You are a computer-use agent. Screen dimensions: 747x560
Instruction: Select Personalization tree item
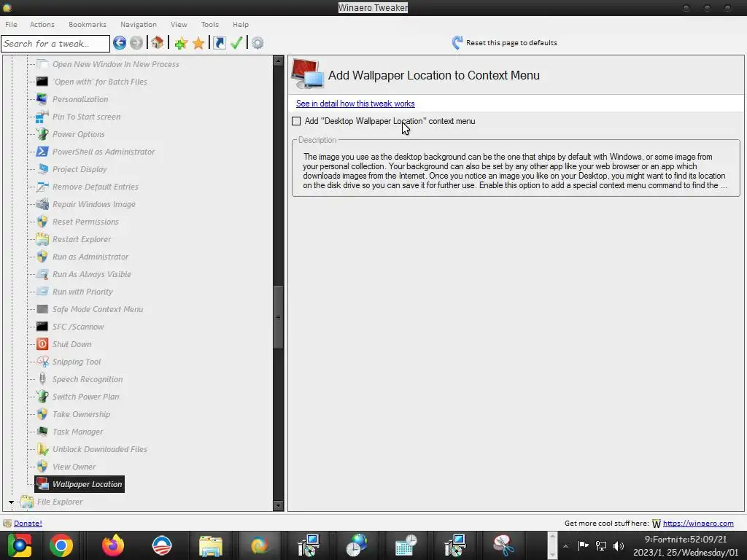(80, 99)
